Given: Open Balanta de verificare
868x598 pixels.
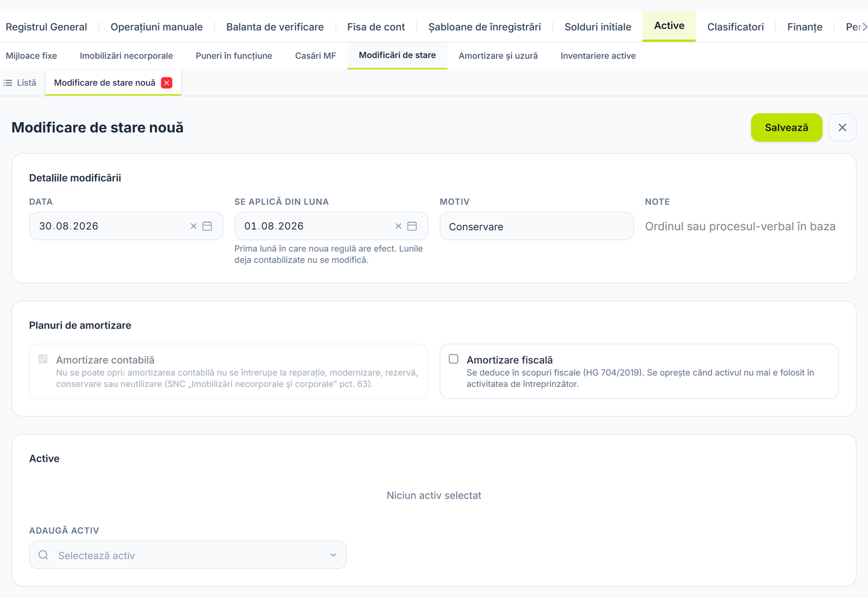Looking at the screenshot, I should pyautogui.click(x=275, y=27).
